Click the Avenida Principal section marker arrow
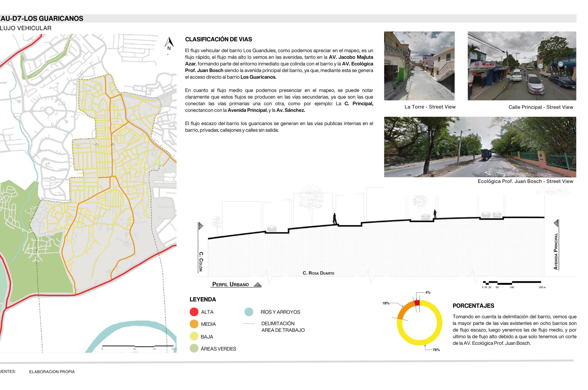 (556, 223)
